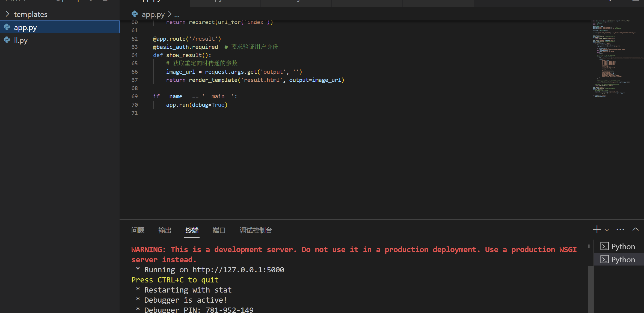The width and height of the screenshot is (644, 313).
Task: Click the breadcrumb ellipsis after app.py
Action: point(177,15)
